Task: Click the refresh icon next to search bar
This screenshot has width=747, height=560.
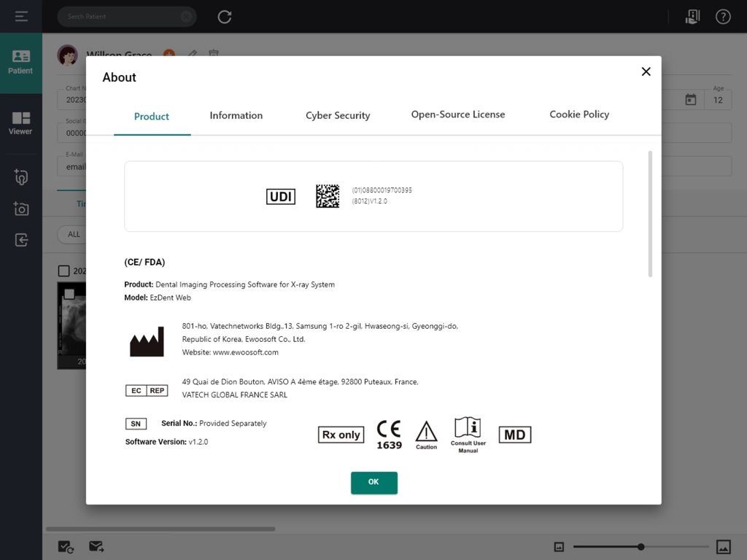Action: [224, 16]
